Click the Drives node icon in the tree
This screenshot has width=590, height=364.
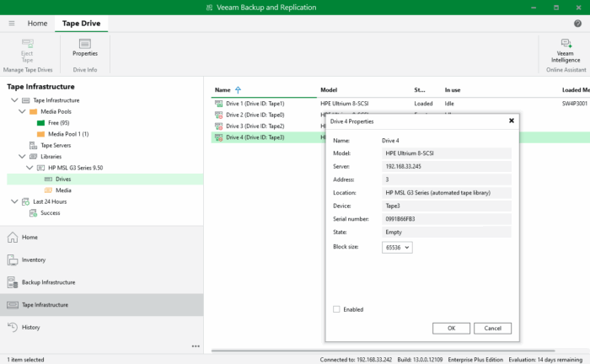[x=48, y=179]
